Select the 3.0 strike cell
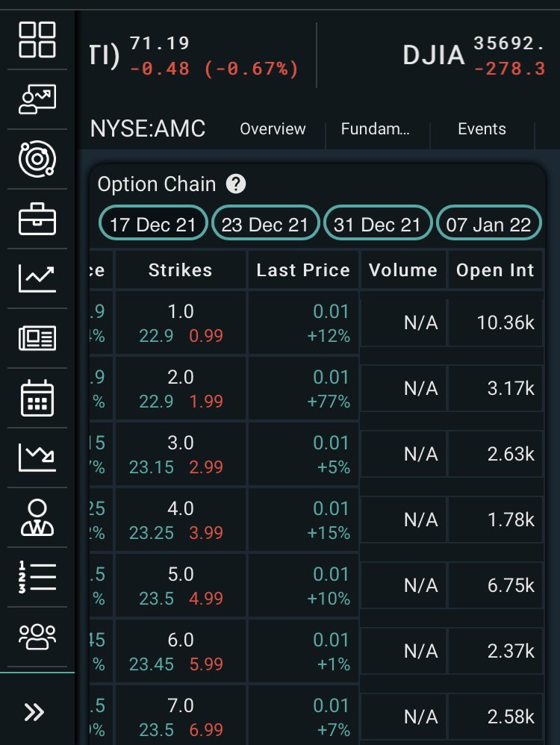The image size is (560, 745). (181, 454)
